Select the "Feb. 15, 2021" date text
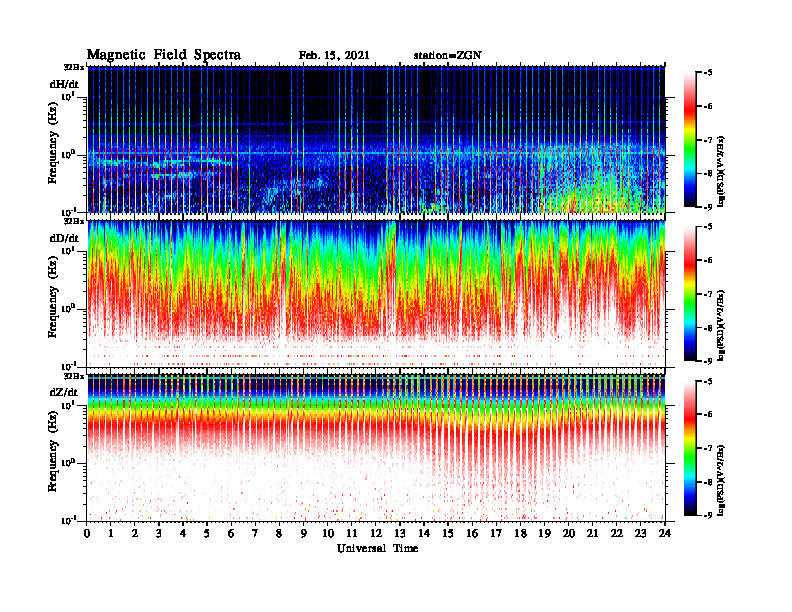 point(334,56)
